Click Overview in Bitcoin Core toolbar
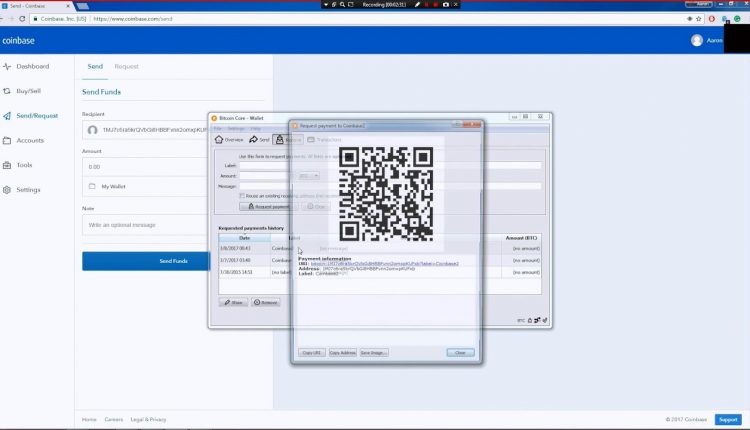Viewport: 750px width, 430px height. pos(229,140)
